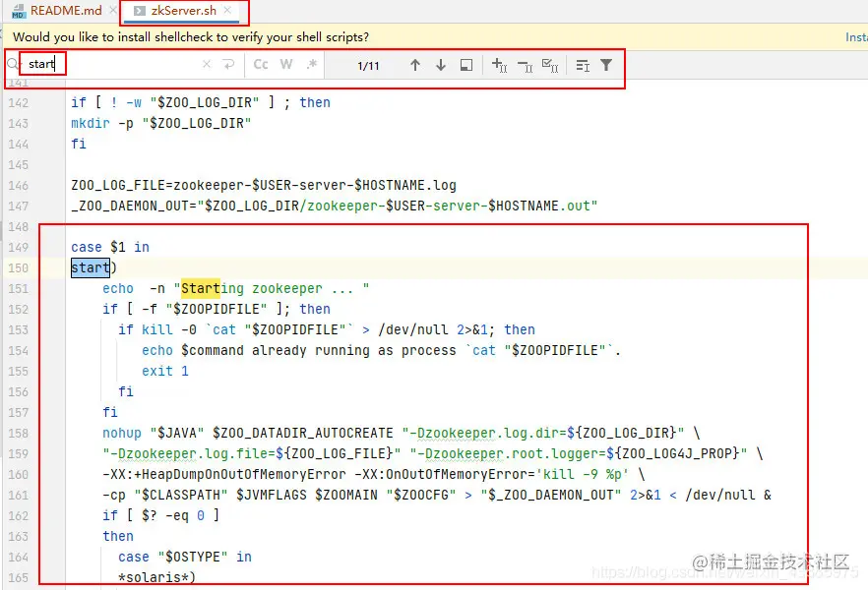Click 'then' keyword on line 163
The height and width of the screenshot is (590, 868).
pyautogui.click(x=118, y=536)
